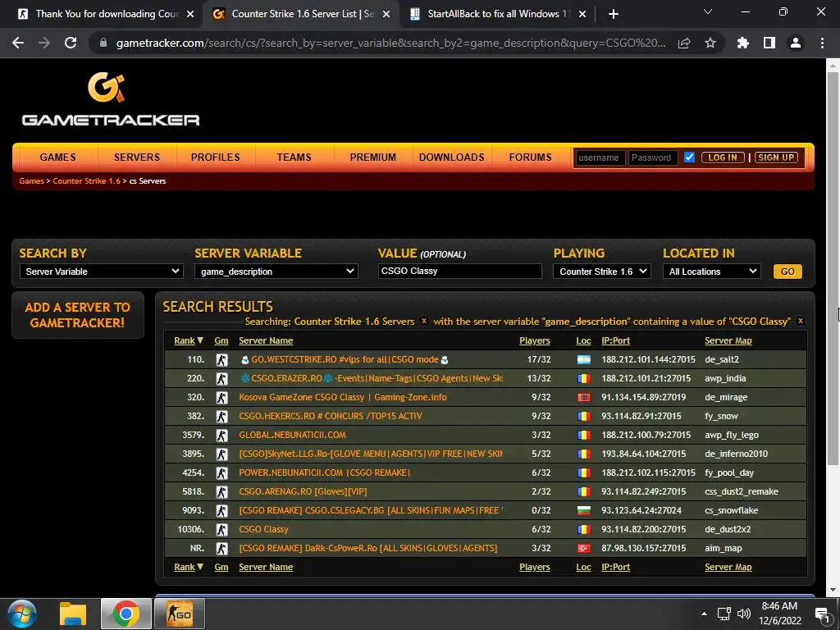The height and width of the screenshot is (630, 840).
Task: Open Server Variable game_description dropdown
Action: click(276, 272)
